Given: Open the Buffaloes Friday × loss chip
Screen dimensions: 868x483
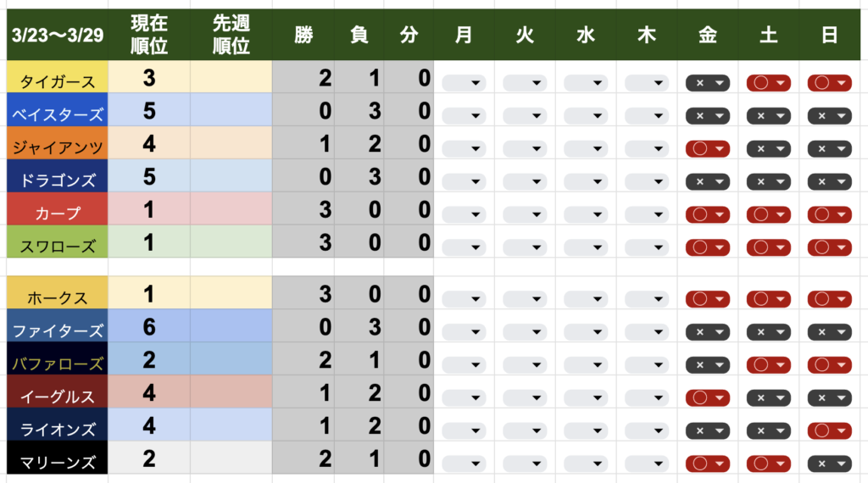Looking at the screenshot, I should (x=708, y=364).
